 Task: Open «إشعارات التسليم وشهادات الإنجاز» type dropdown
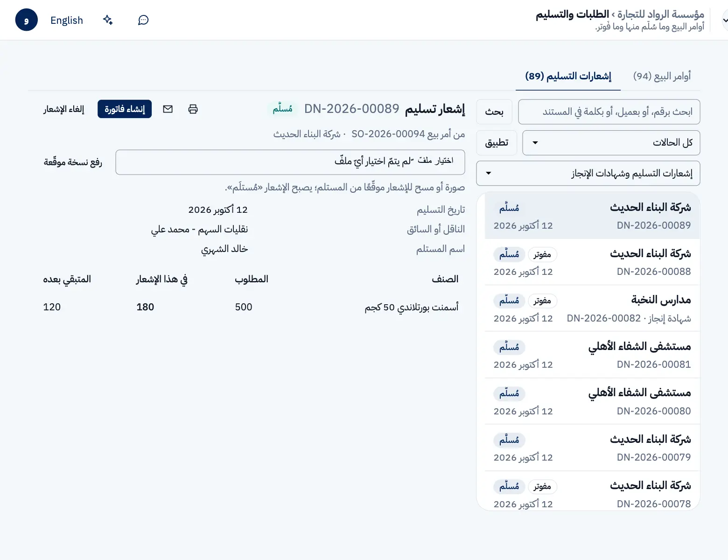pos(588,174)
